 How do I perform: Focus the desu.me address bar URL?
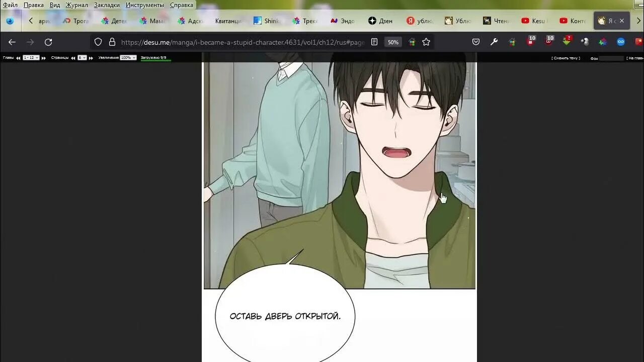pos(243,42)
